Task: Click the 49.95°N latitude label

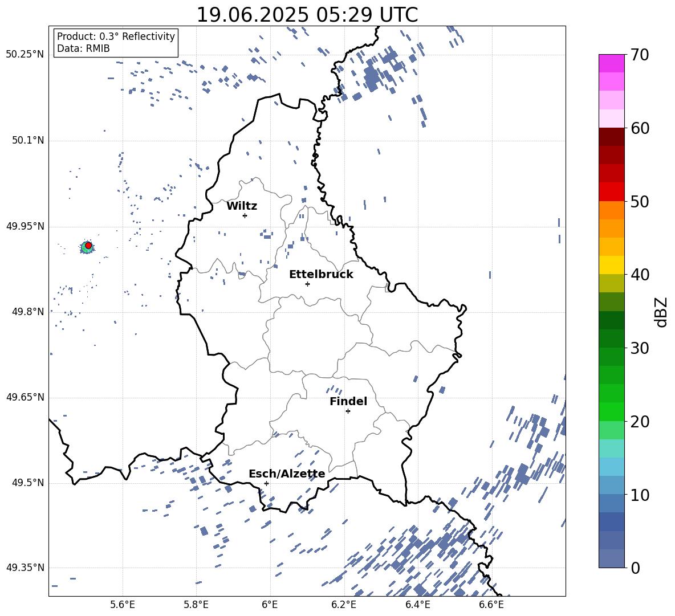Action: 25,226
